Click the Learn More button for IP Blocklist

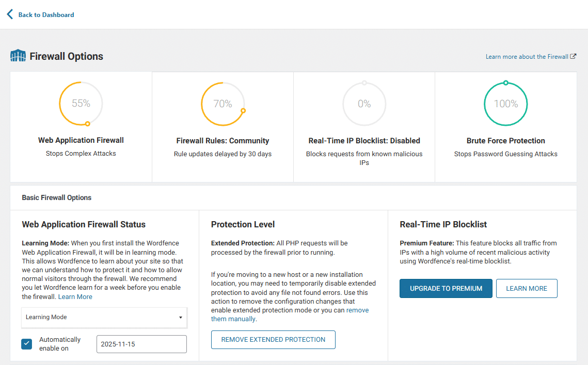tap(527, 289)
